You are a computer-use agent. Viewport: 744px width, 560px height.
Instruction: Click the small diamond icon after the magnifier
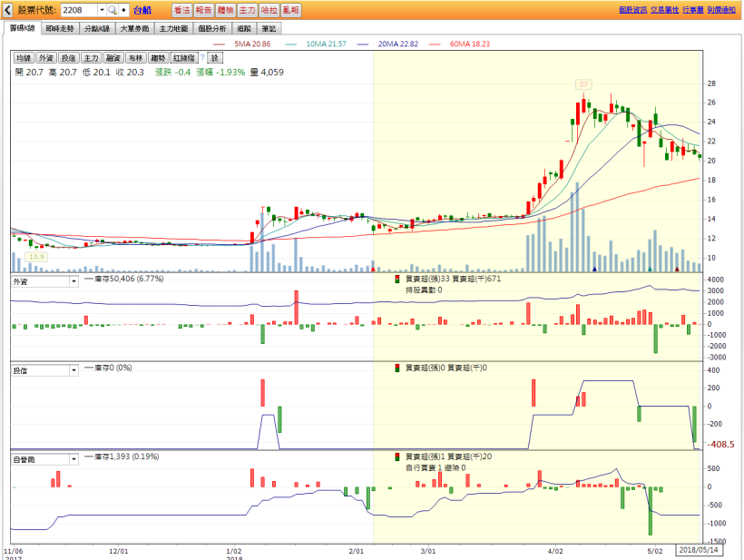pos(124,10)
